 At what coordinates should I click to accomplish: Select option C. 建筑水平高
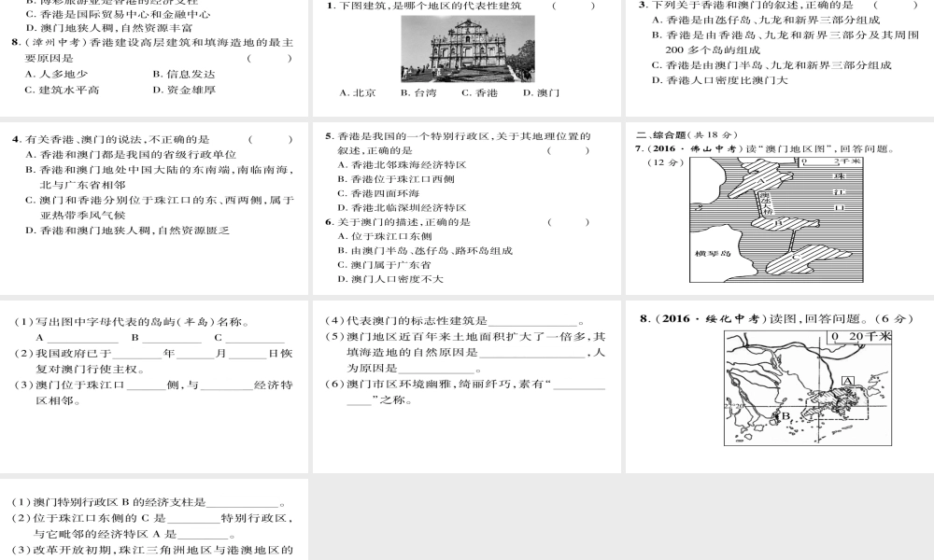[x=62, y=90]
